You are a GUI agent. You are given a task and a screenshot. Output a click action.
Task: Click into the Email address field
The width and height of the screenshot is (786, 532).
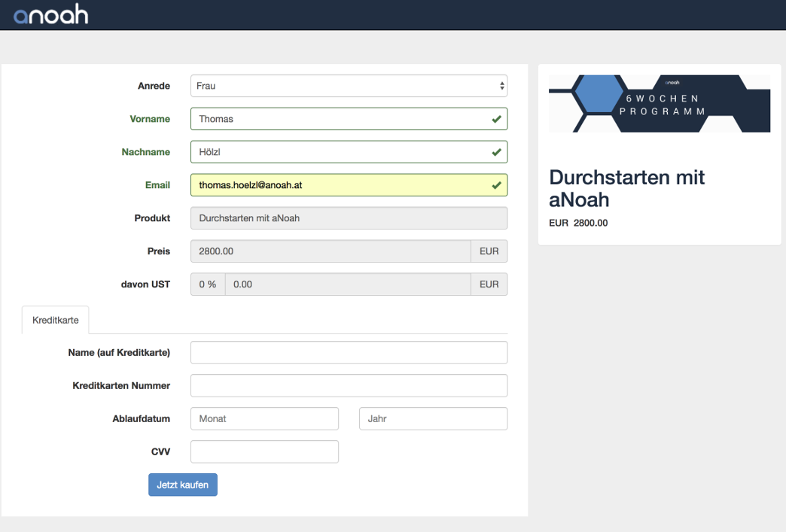(339, 185)
